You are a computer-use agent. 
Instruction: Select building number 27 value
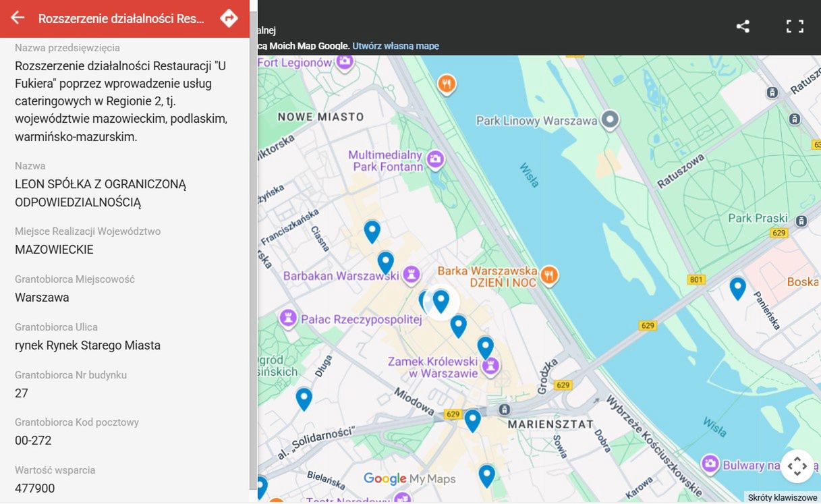coord(22,393)
